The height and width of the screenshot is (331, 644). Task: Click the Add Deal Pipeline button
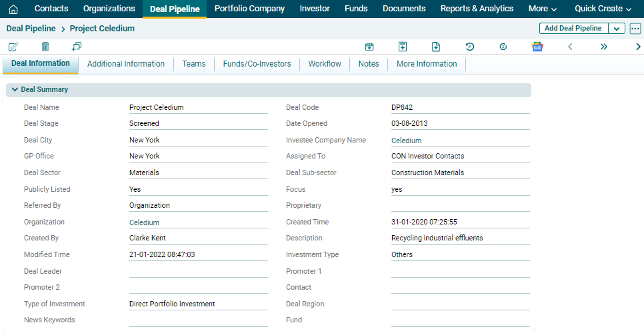coord(573,29)
